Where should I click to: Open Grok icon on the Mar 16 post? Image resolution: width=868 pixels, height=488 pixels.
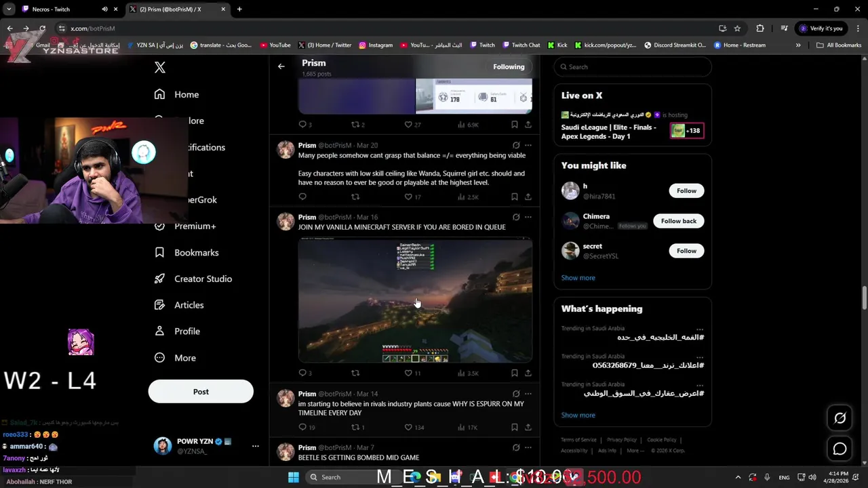pyautogui.click(x=516, y=217)
